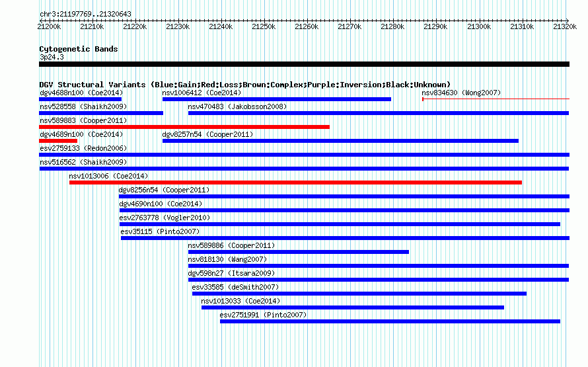Click red loss bar under nsv589883

[x=184, y=127]
